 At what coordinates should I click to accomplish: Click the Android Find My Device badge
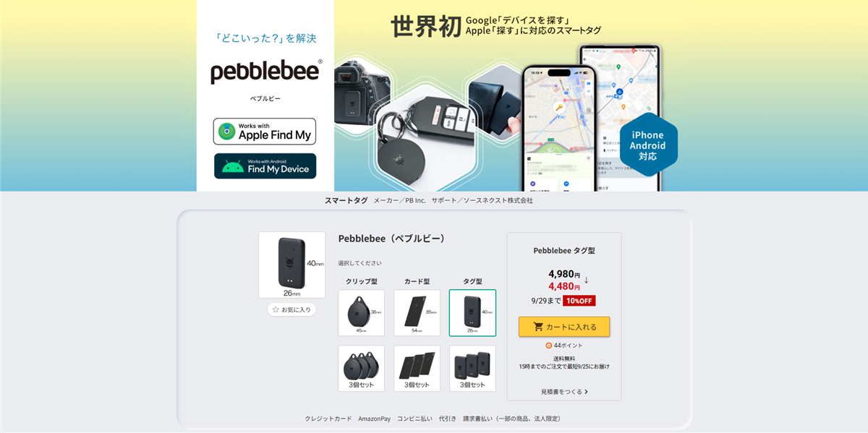tap(265, 166)
